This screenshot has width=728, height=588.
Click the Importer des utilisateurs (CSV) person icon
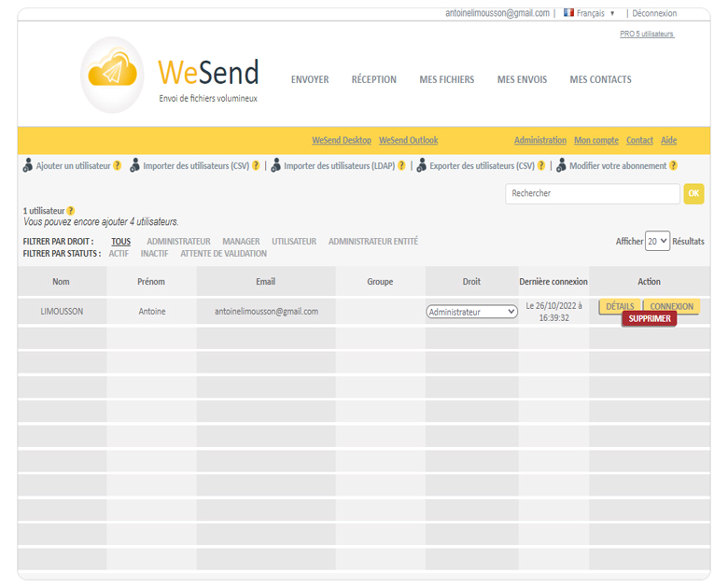134,165
